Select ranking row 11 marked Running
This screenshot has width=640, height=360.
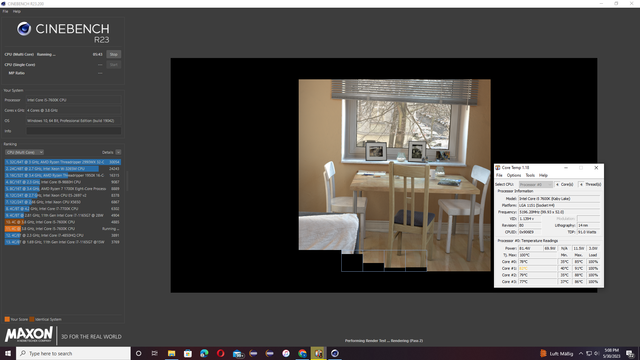62,229
